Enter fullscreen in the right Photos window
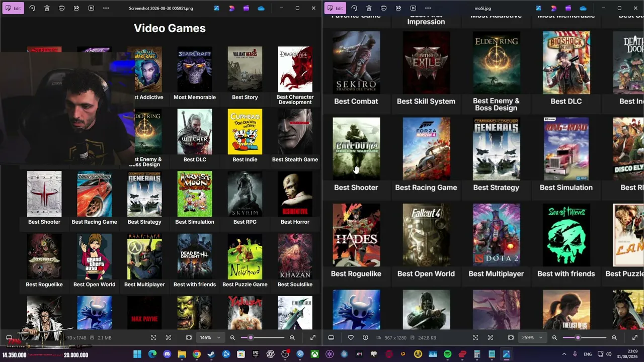Screen dimensions: 644x362 pyautogui.click(x=635, y=338)
